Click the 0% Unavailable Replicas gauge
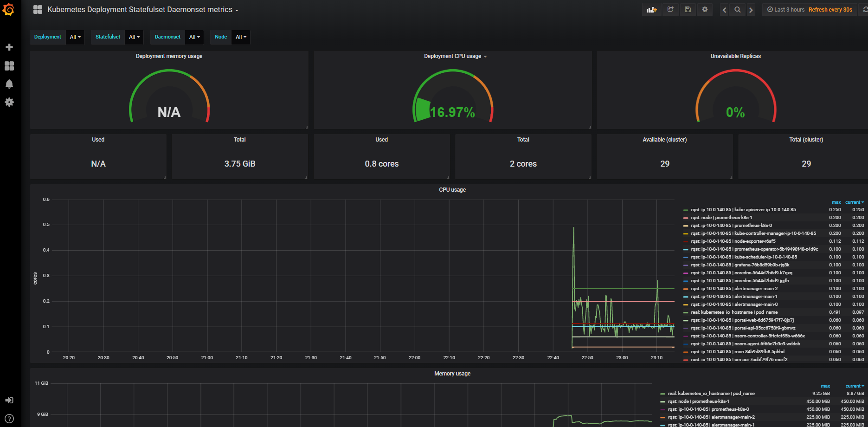 (735, 113)
